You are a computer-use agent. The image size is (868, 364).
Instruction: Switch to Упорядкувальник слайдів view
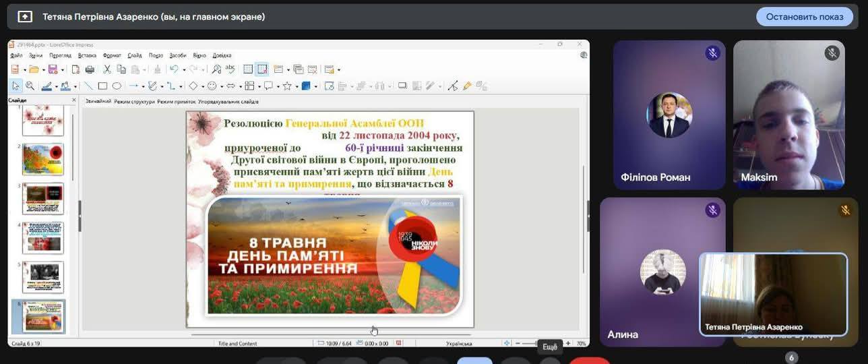pos(228,102)
